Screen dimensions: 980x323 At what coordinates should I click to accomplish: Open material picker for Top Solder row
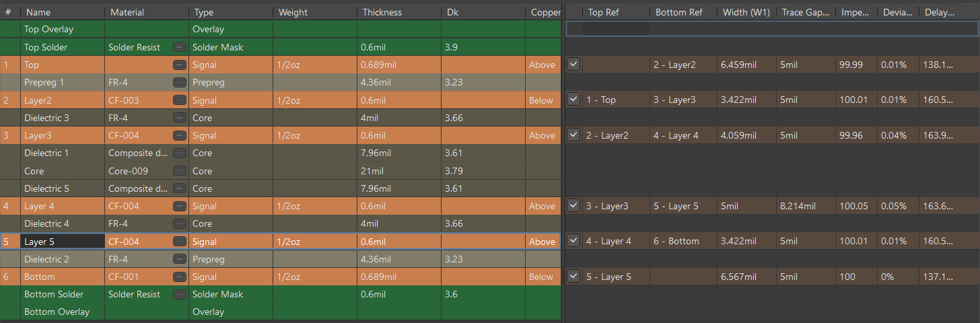click(179, 47)
